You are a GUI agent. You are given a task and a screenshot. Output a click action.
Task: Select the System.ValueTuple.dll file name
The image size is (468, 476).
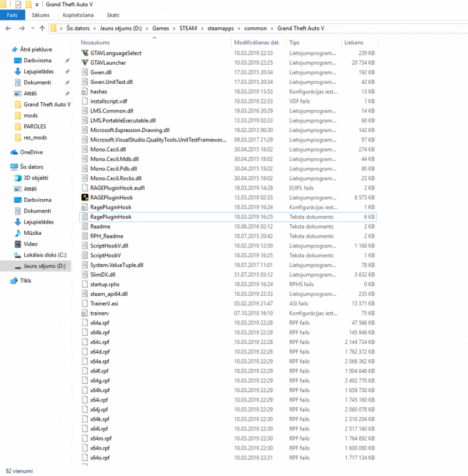[x=117, y=265]
